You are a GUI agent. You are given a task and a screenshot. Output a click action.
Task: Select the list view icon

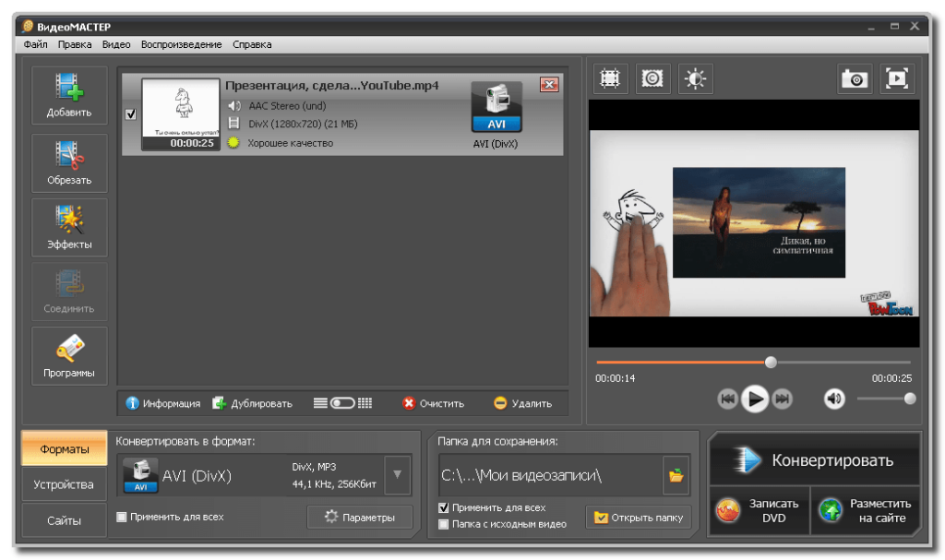(x=320, y=402)
